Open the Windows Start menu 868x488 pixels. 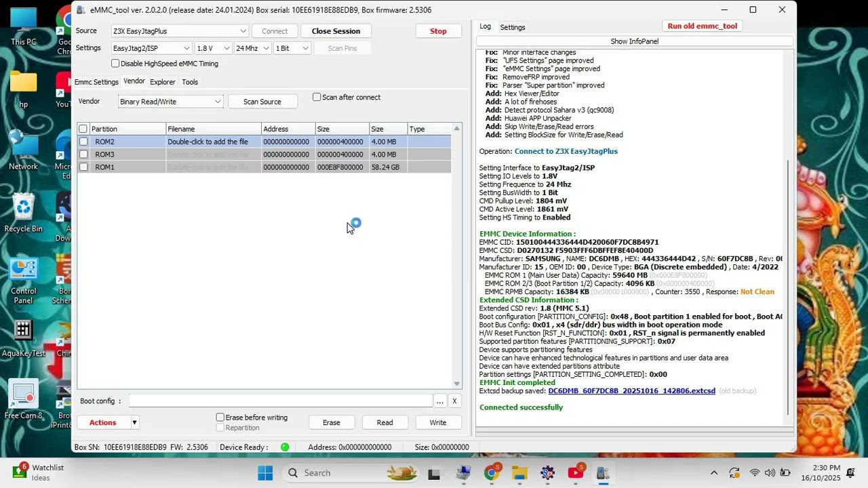[x=265, y=472]
